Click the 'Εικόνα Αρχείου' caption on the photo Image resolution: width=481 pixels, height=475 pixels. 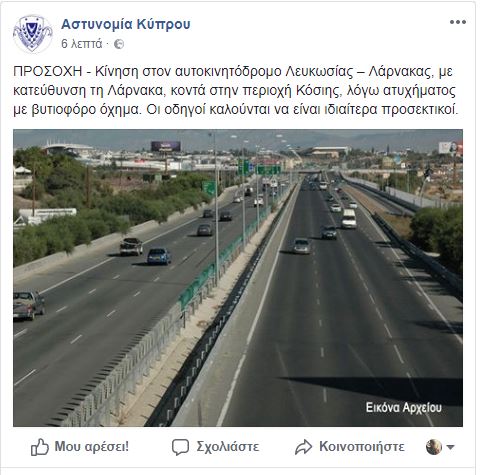pyautogui.click(x=404, y=407)
